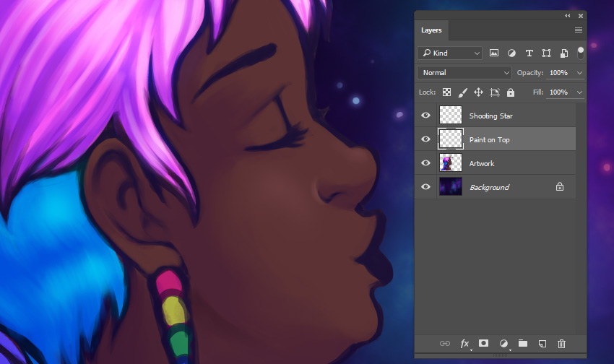The width and height of the screenshot is (614, 364).
Task: Hide the Background layer
Action: click(425, 187)
